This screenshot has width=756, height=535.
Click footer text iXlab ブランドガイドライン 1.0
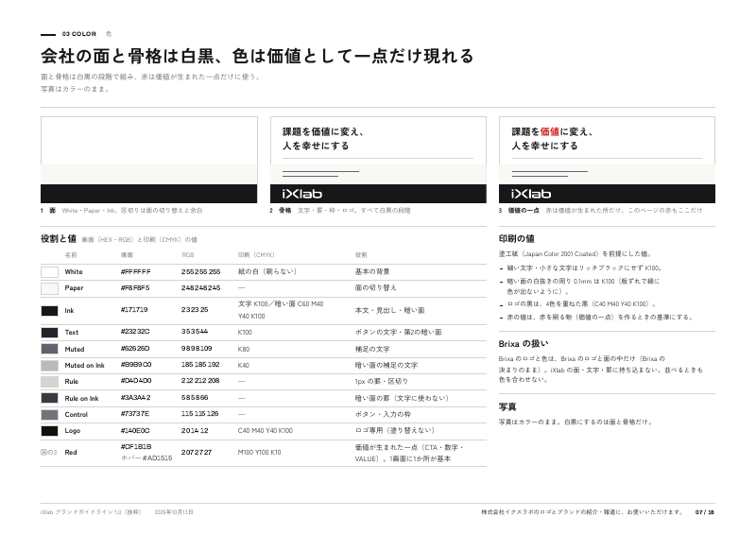pyautogui.click(x=91, y=512)
